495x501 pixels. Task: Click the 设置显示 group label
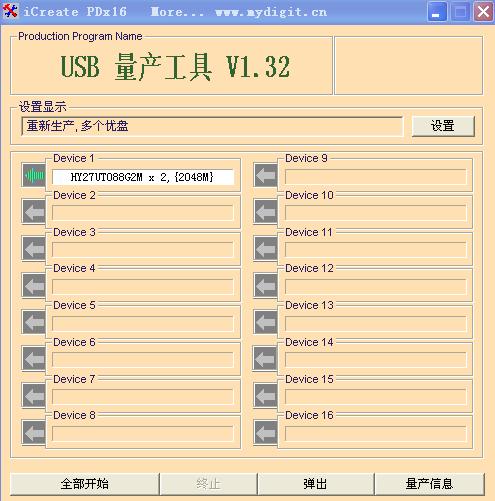pos(43,107)
